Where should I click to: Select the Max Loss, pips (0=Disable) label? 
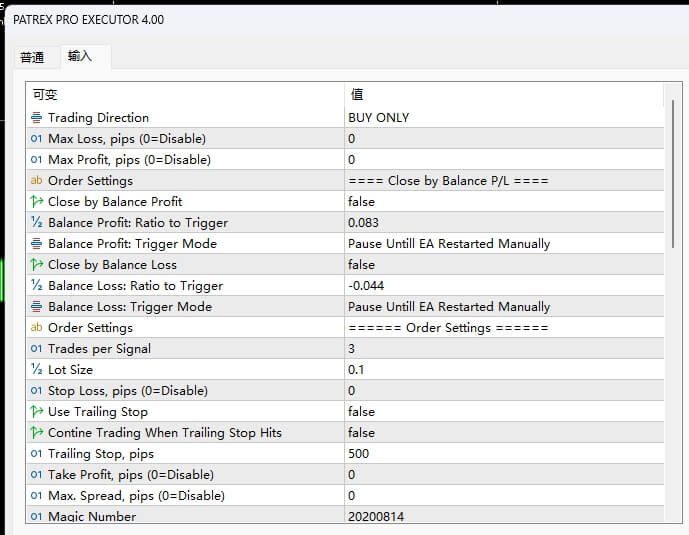(x=127, y=139)
